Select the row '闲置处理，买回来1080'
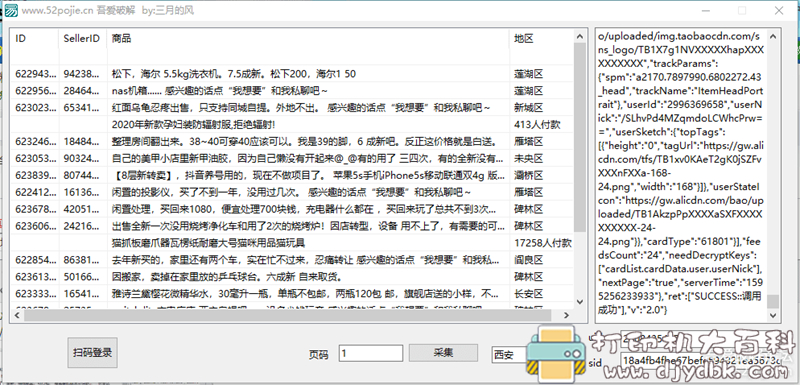This screenshot has width=800, height=385. point(292,209)
